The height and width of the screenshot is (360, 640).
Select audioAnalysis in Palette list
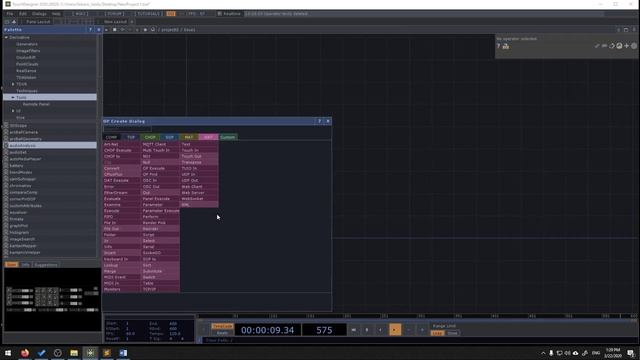click(x=50, y=145)
